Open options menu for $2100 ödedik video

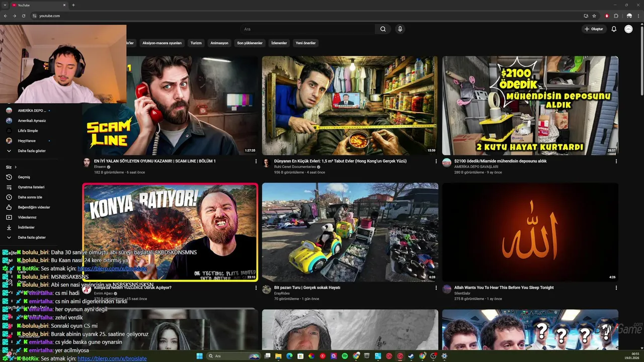point(616,161)
